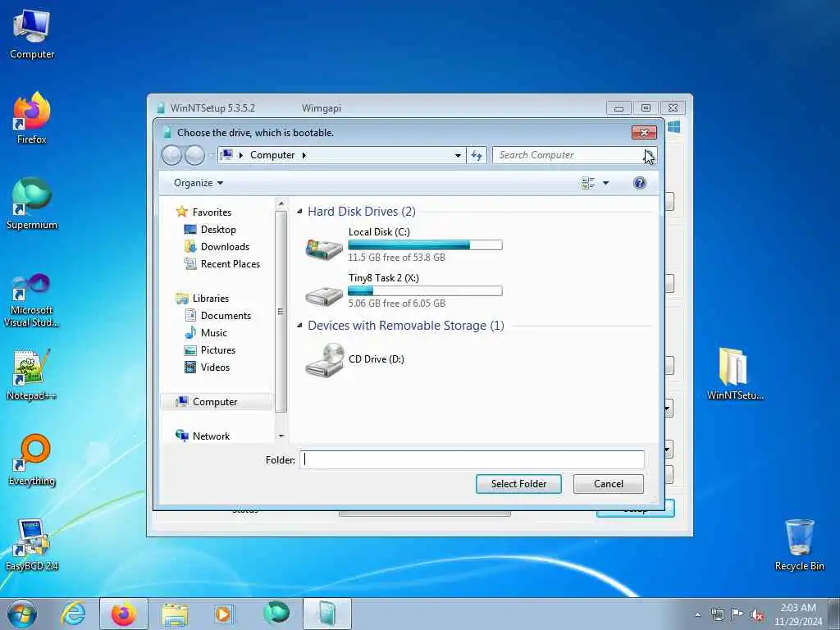
Task: Open the Supermium desktop shortcut
Action: (32, 204)
